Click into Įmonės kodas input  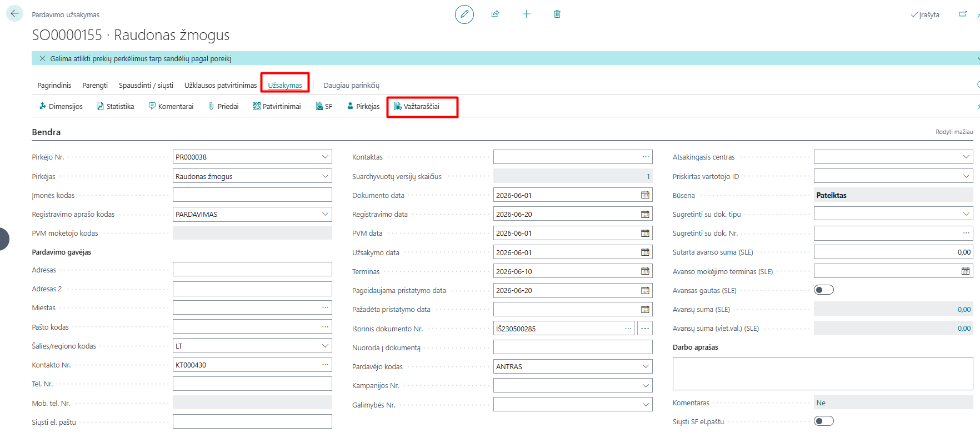(x=252, y=195)
